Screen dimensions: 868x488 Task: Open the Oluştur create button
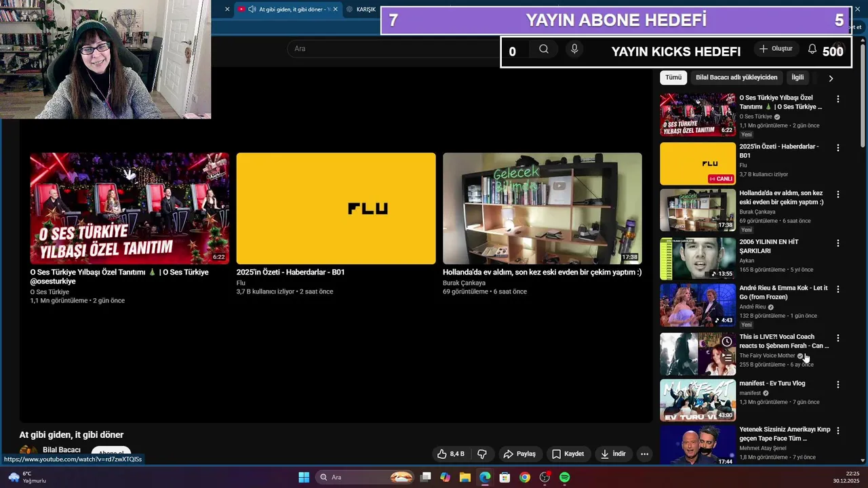776,49
